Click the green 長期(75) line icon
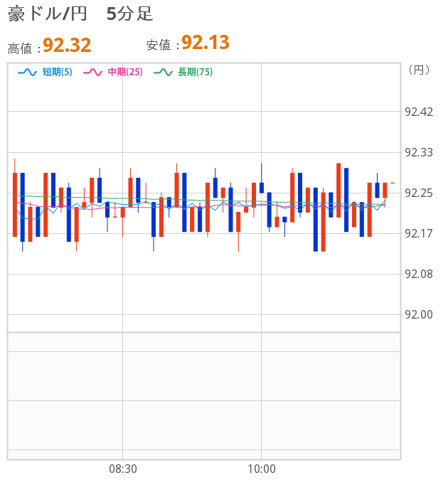The image size is (448, 480). (x=164, y=72)
